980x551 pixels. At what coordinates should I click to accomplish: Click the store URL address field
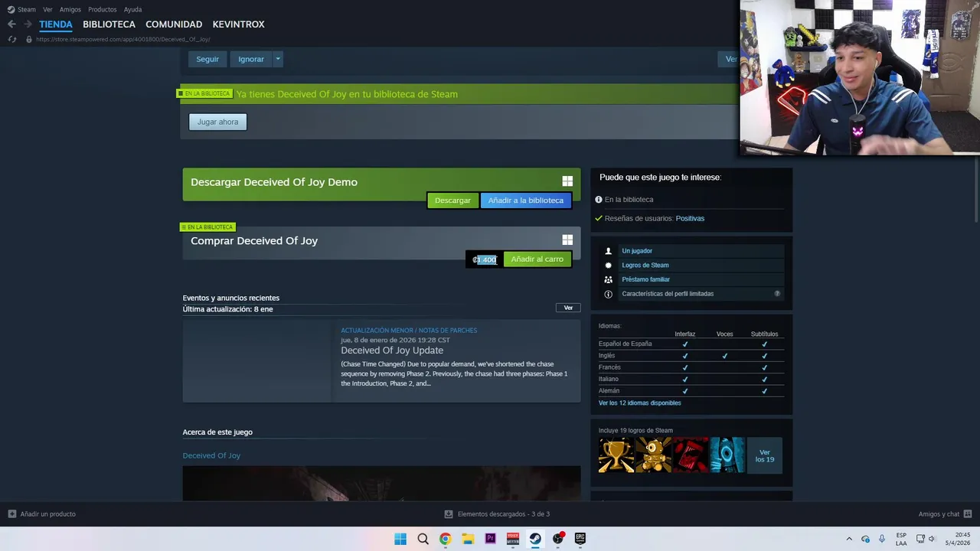122,39
